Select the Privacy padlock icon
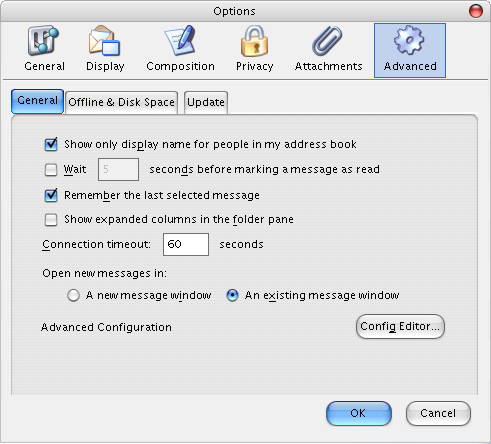This screenshot has width=491, height=444. 254,41
